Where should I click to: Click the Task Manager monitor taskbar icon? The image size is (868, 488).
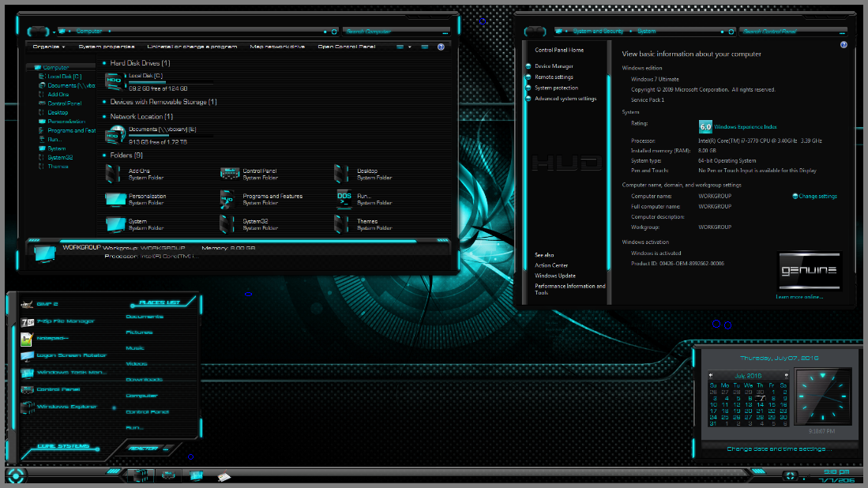coord(196,475)
